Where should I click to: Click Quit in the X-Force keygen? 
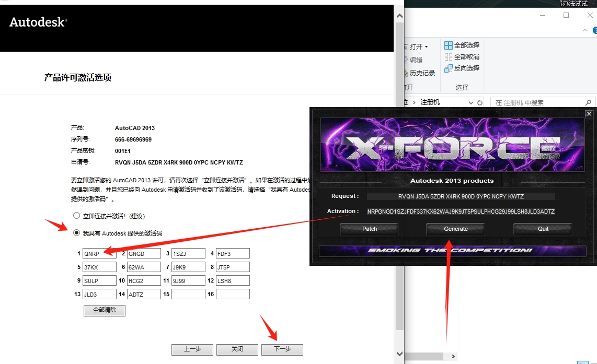[x=542, y=229]
